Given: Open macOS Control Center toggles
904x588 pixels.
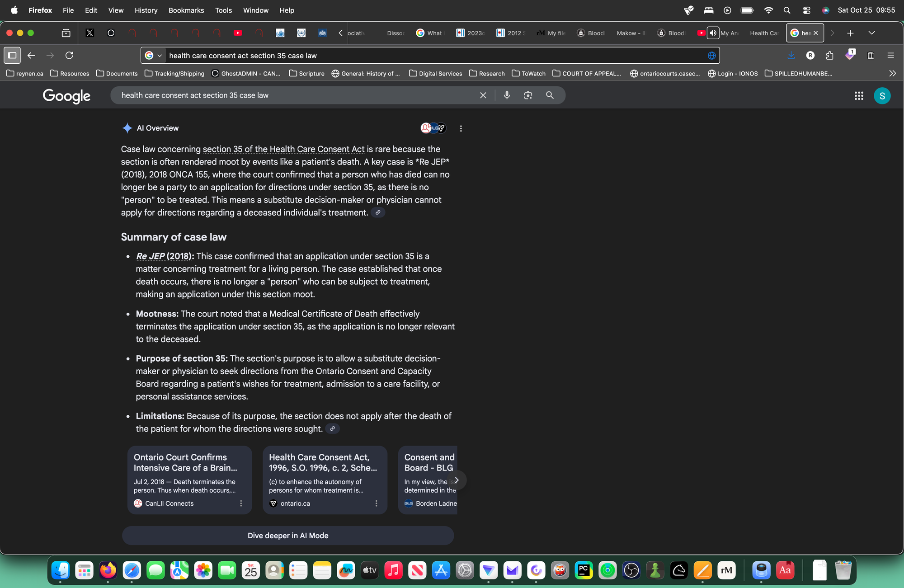Looking at the screenshot, I should pyautogui.click(x=806, y=10).
